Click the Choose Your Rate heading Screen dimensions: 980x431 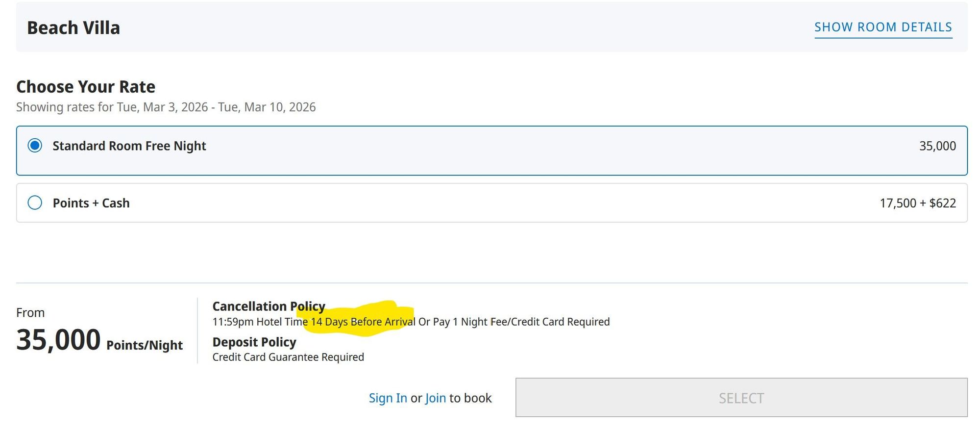pyautogui.click(x=86, y=86)
